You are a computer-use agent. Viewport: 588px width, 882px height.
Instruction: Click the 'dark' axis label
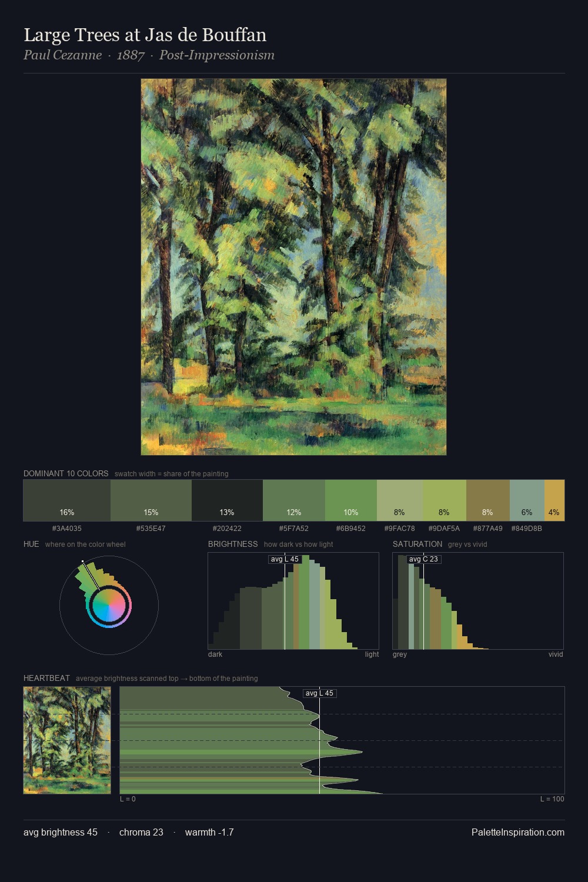click(215, 654)
